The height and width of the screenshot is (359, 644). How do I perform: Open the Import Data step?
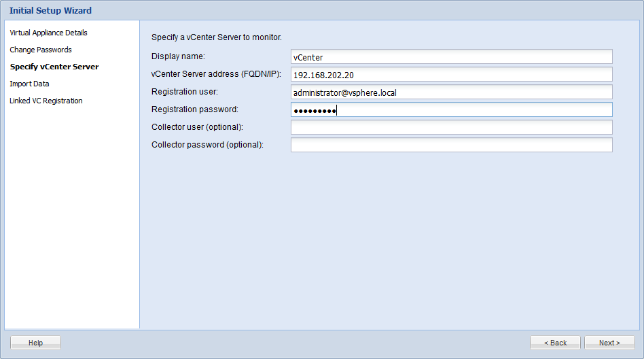pos(29,84)
